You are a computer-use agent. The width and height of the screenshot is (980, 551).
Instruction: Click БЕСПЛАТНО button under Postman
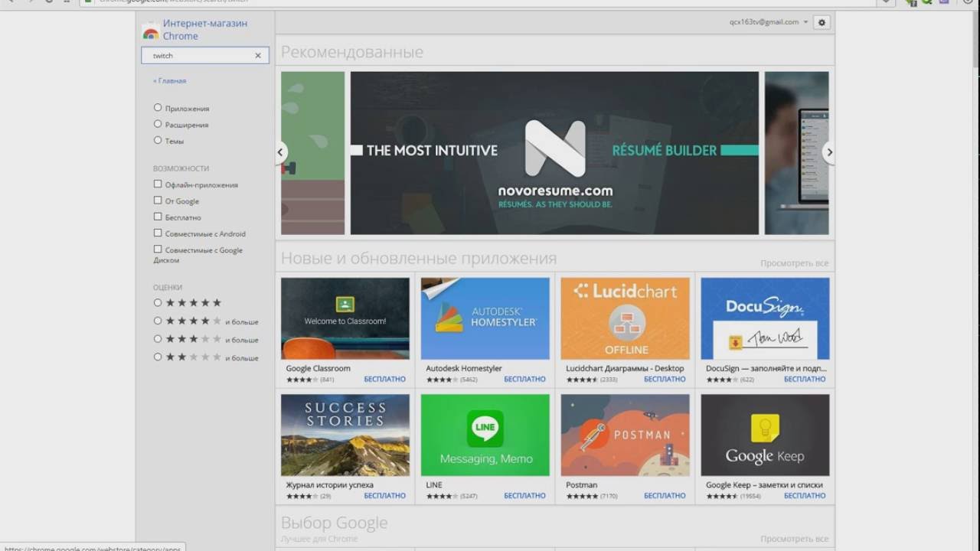tap(665, 496)
